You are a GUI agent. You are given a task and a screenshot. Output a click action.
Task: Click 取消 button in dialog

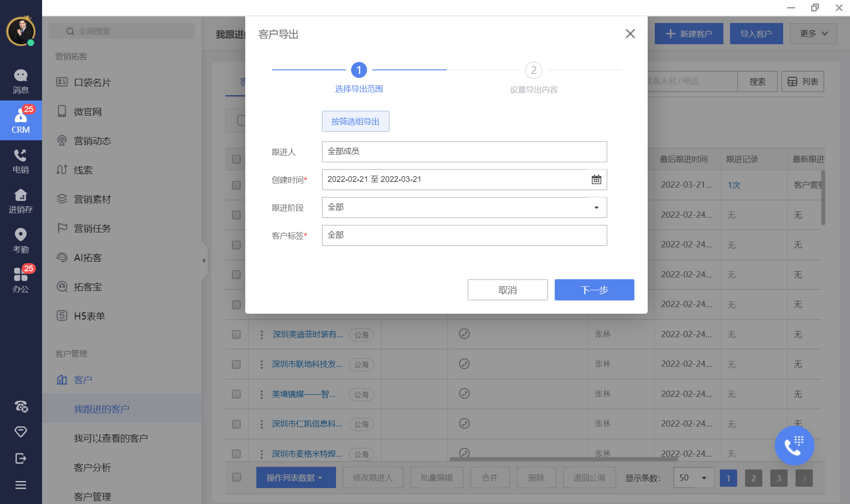click(507, 290)
